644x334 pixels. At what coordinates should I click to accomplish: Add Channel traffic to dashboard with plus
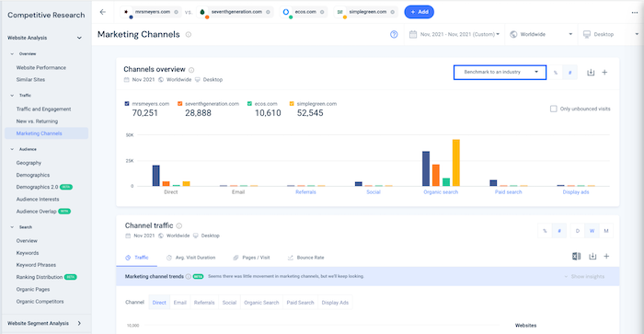pos(606,257)
